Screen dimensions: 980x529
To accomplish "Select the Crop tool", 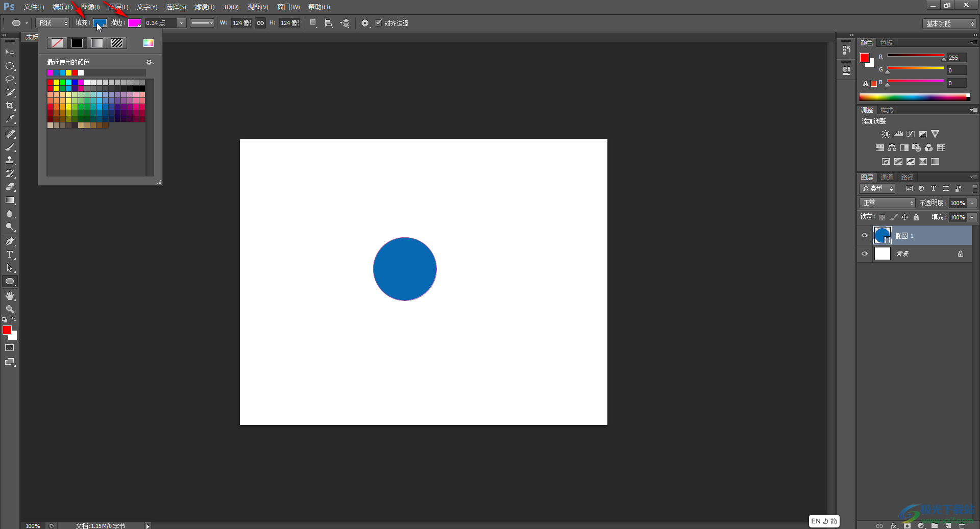I will point(10,106).
